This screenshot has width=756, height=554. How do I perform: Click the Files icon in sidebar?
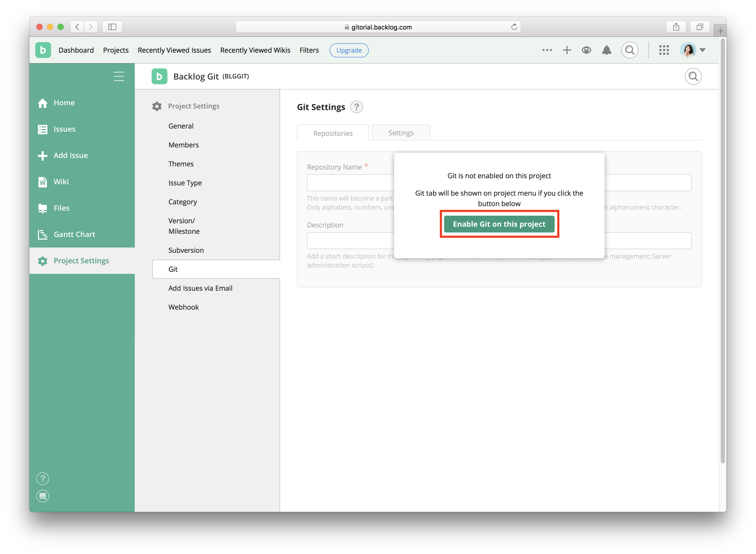pos(44,208)
